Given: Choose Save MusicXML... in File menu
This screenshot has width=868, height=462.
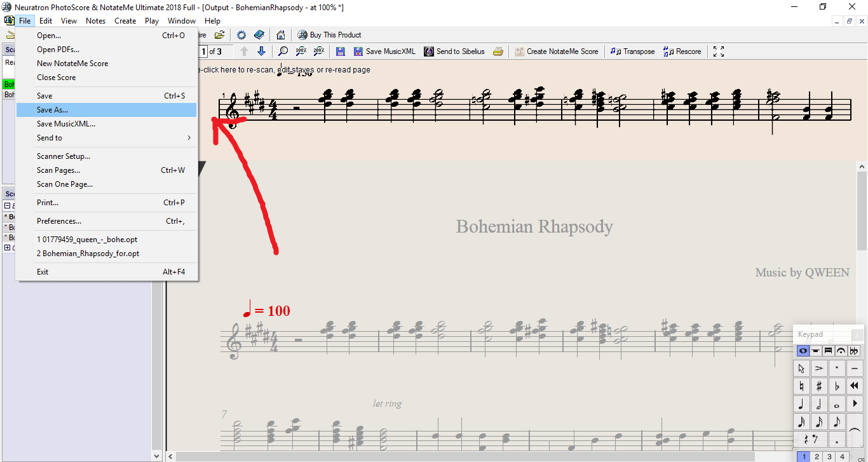Looking at the screenshot, I should [107, 124].
